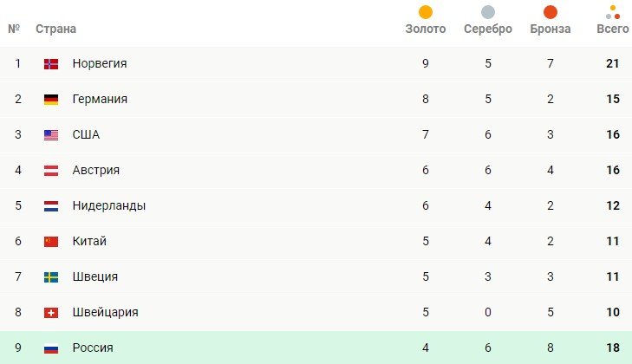Click the Germany flag icon
Image resolution: width=632 pixels, height=364 pixels.
[x=51, y=100]
